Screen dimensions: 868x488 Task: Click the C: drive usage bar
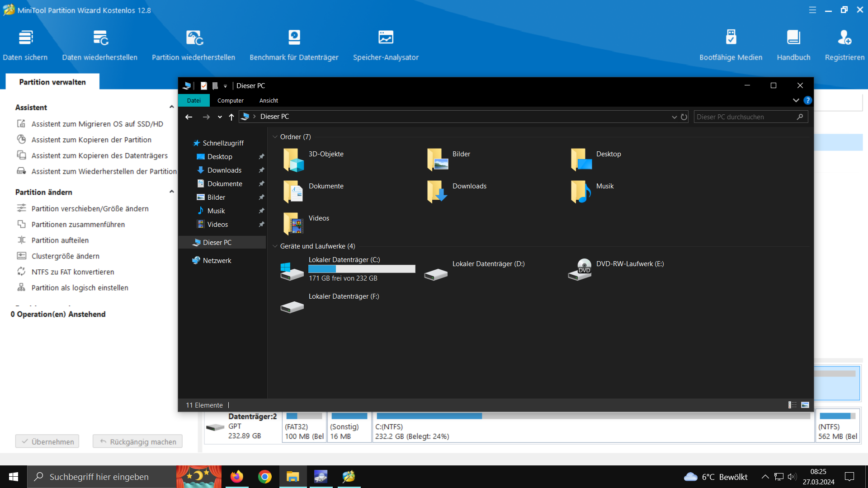(x=362, y=269)
